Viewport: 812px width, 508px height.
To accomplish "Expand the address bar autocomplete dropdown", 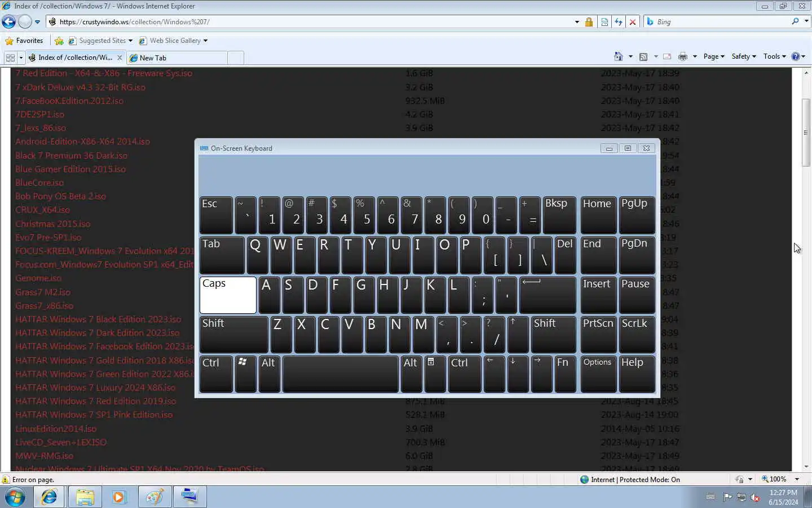I will pos(577,22).
